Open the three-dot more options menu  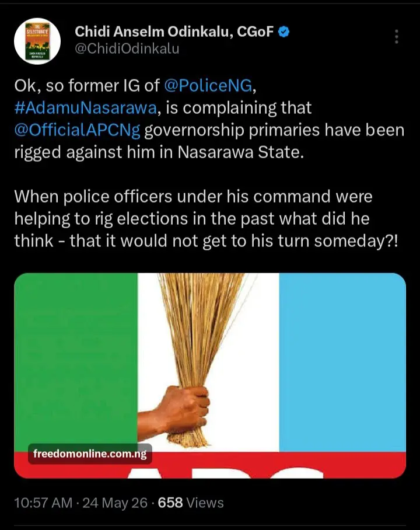point(396,37)
